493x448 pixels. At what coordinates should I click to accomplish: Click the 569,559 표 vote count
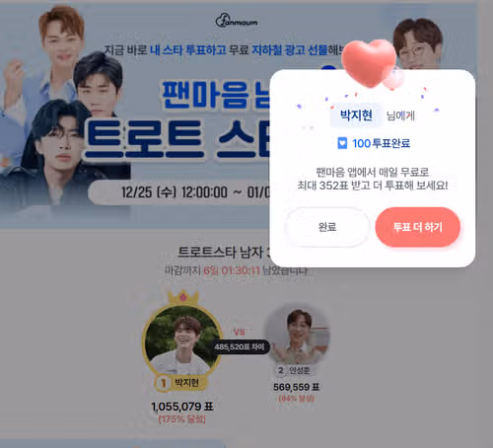(296, 387)
